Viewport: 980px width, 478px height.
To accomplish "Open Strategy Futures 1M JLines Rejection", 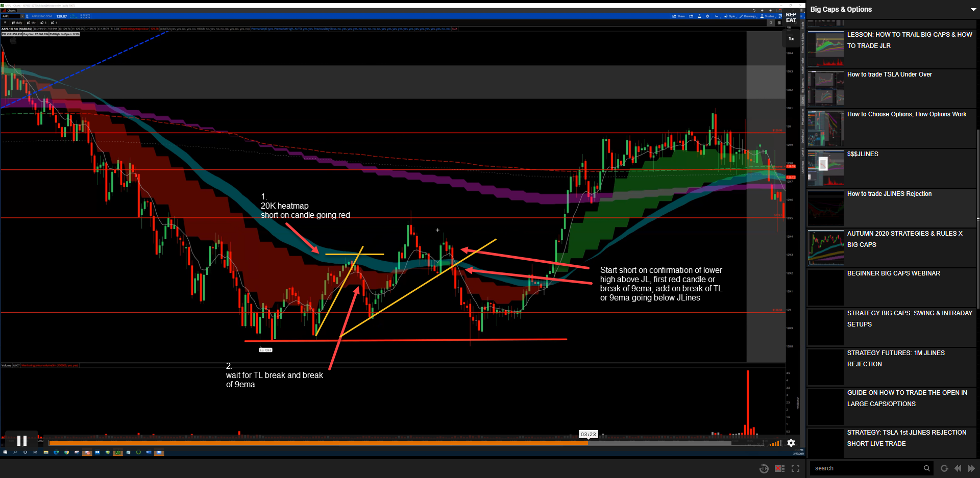I will tap(891, 367).
